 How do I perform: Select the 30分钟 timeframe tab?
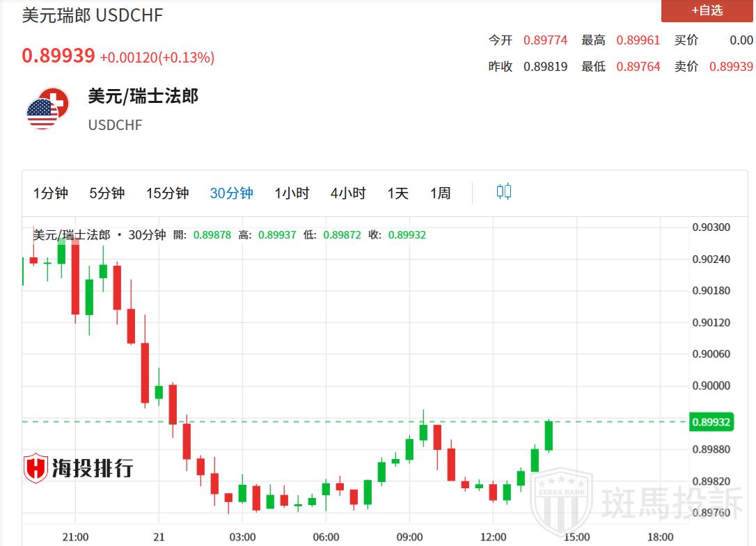coord(231,193)
